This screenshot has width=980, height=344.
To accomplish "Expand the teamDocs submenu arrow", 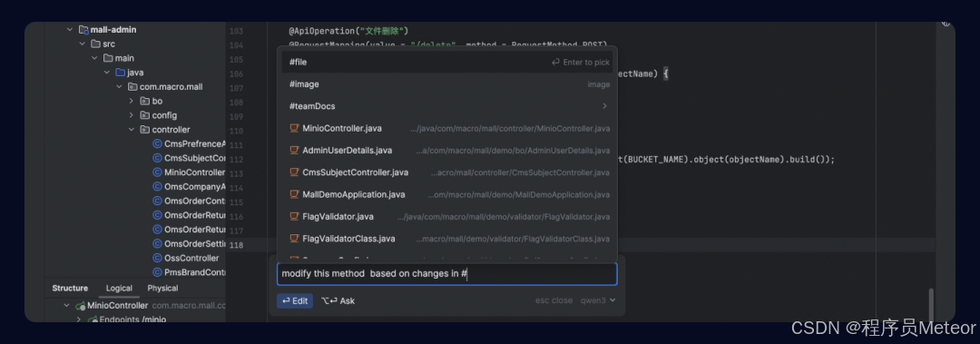I will tap(604, 106).
